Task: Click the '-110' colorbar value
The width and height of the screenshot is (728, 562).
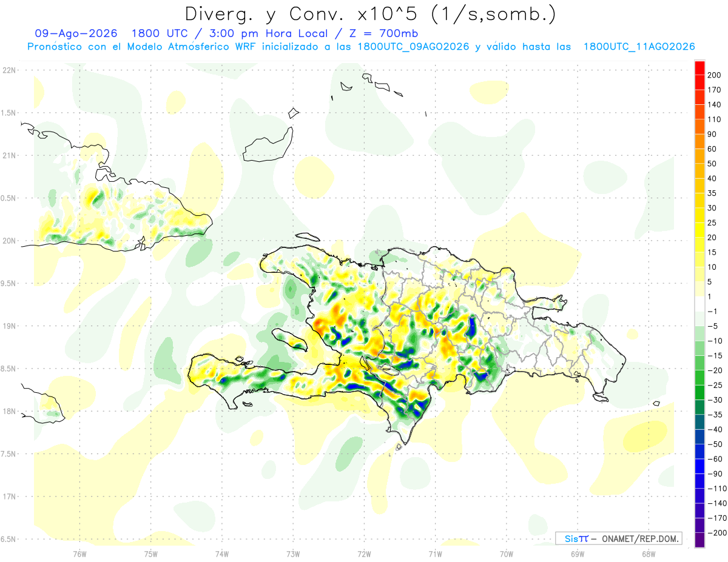Action: pyautogui.click(x=716, y=489)
